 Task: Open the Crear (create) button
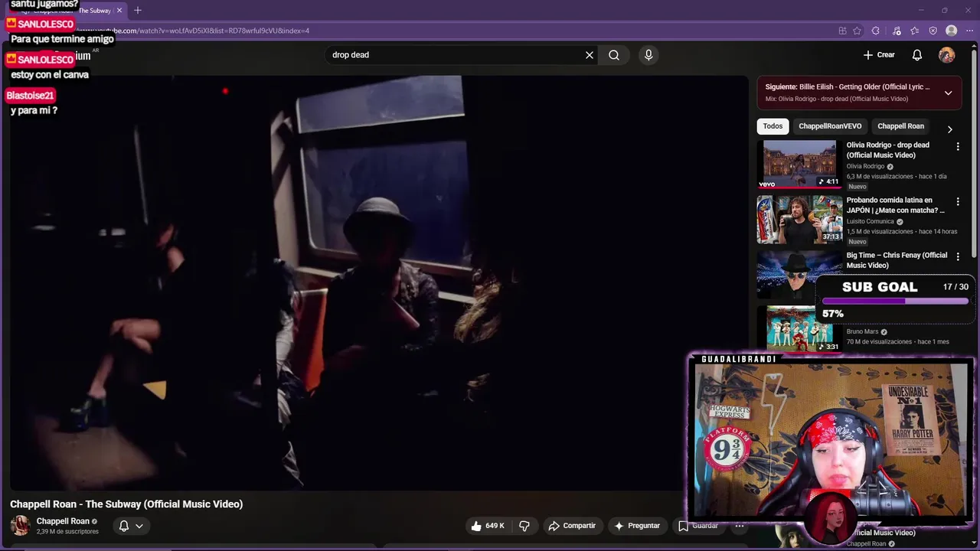coord(879,55)
